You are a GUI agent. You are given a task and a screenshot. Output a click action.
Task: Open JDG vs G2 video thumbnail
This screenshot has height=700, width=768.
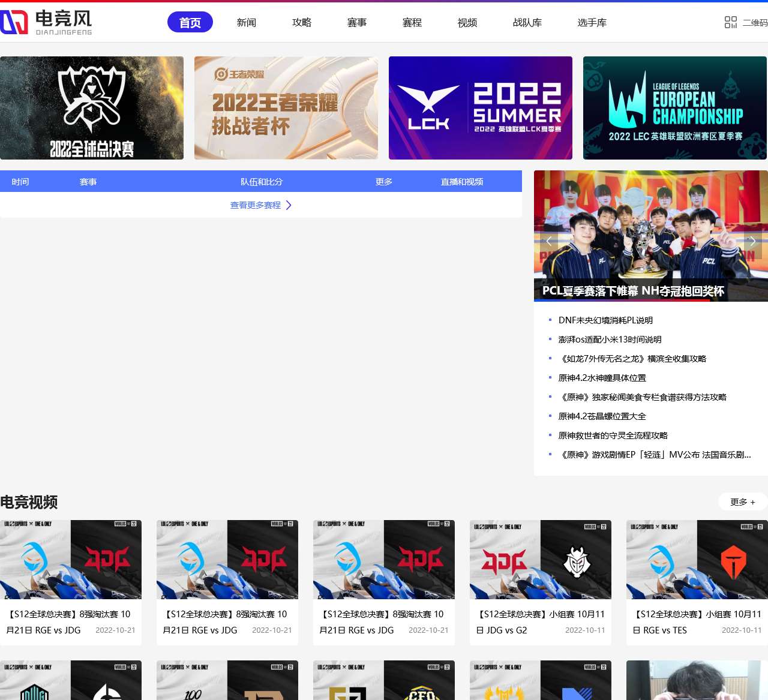(541, 560)
